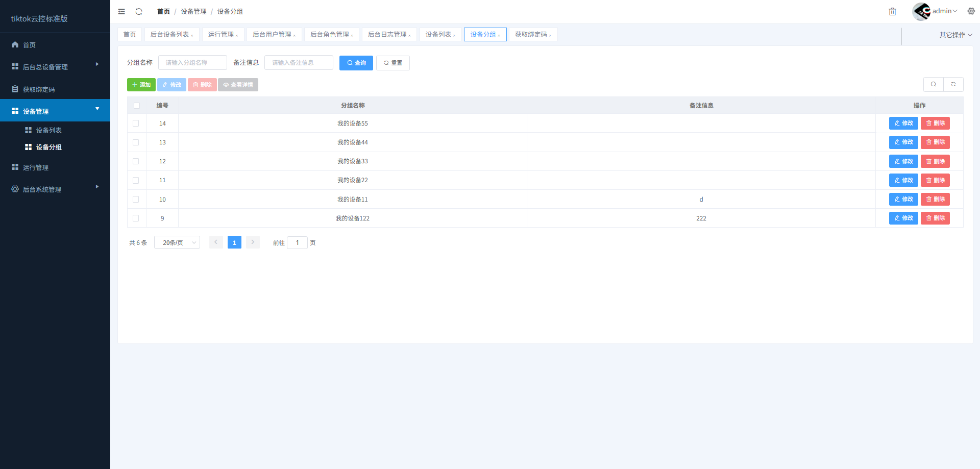Click the table refresh icon above the grid
This screenshot has width=980, height=469.
(953, 84)
